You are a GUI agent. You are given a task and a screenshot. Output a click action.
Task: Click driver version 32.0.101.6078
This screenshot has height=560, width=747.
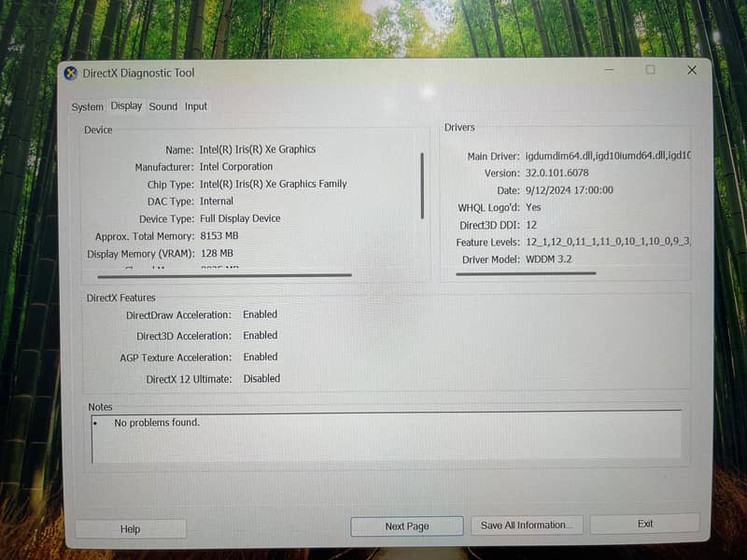557,173
